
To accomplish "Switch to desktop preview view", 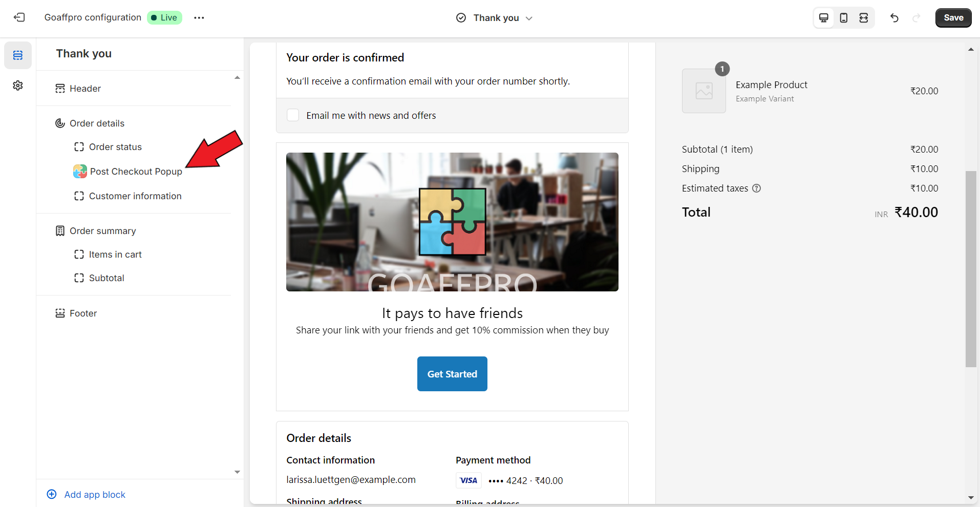I will (823, 18).
